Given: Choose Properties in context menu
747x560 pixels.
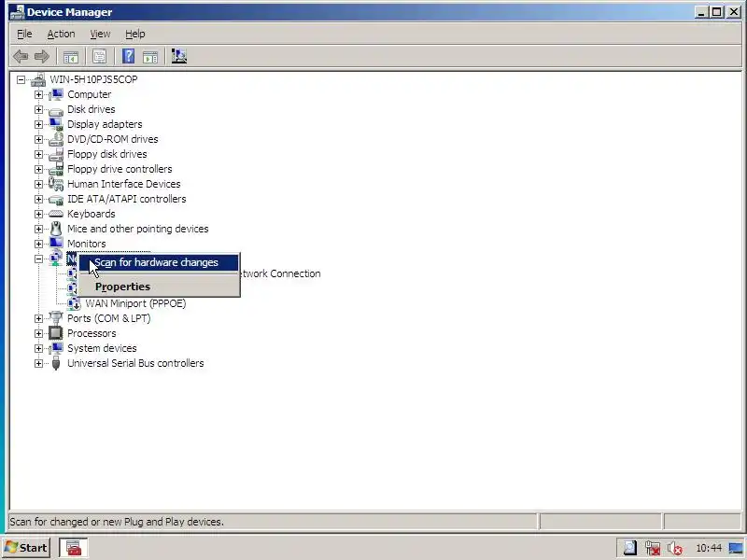Looking at the screenshot, I should pyautogui.click(x=159, y=287).
